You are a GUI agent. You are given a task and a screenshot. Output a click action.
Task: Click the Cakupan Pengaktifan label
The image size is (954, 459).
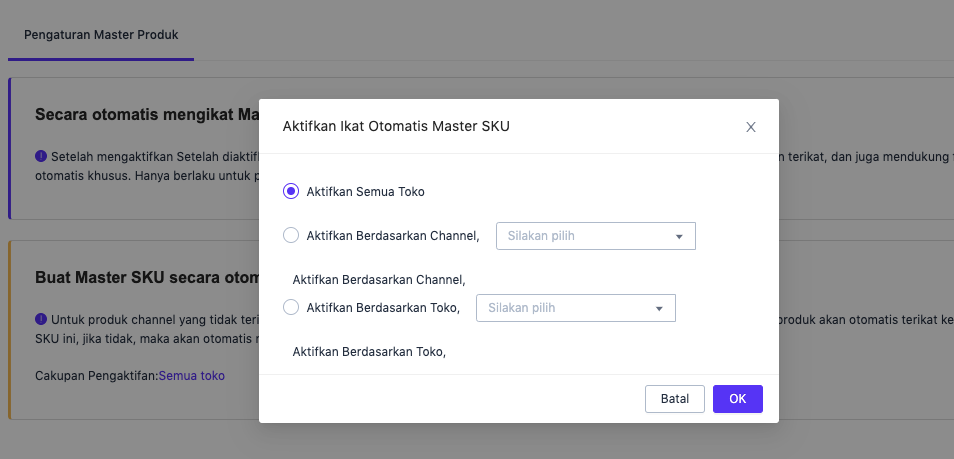pos(97,376)
